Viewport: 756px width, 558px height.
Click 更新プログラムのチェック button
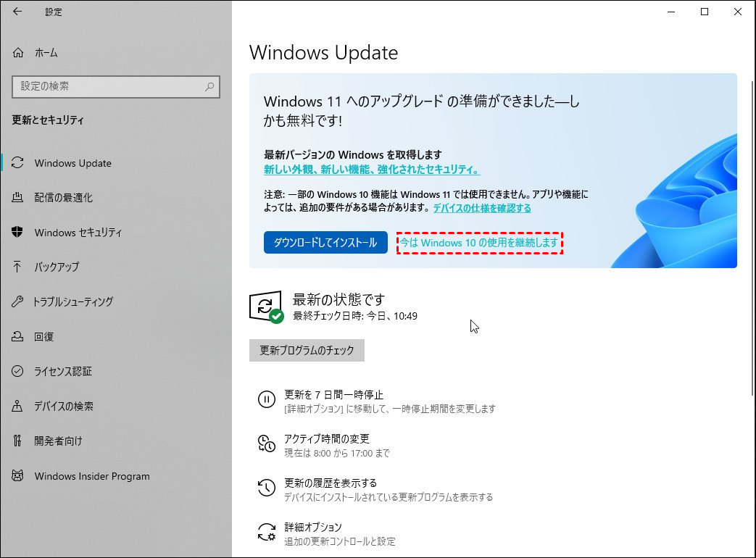(x=307, y=350)
